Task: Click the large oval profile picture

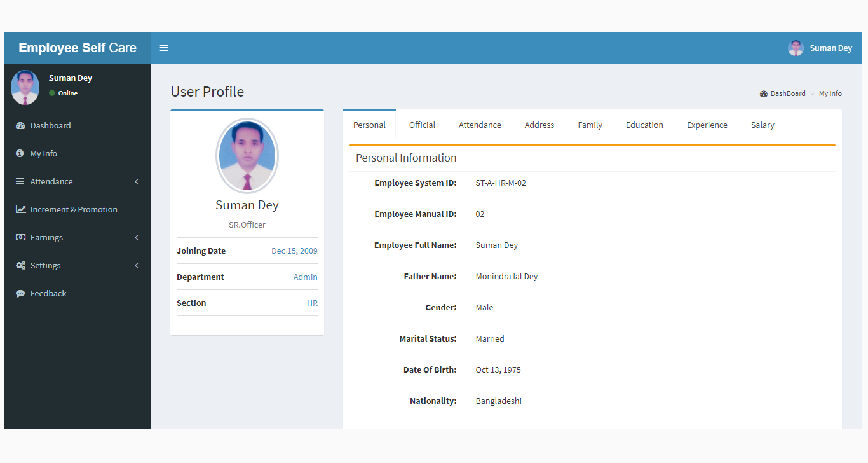Action: 247,156
